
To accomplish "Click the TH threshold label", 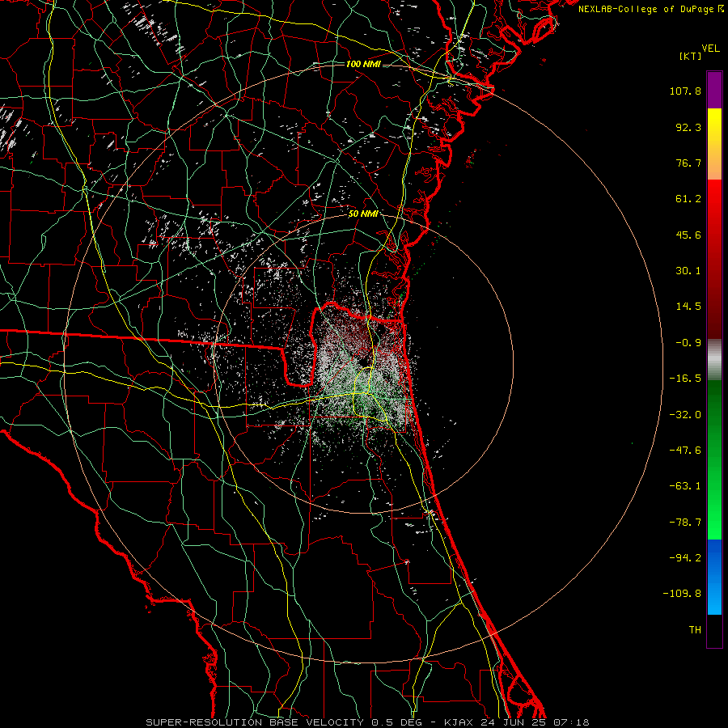I will (695, 630).
